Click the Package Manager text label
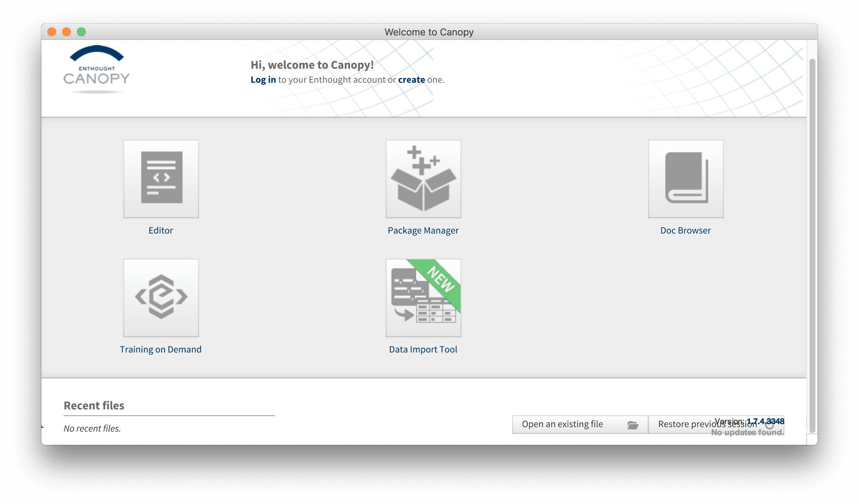 pos(423,231)
